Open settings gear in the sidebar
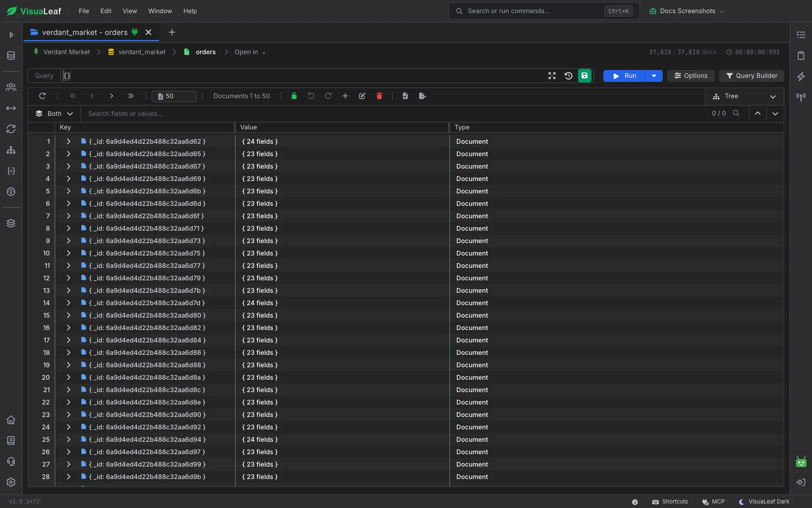 pyautogui.click(x=11, y=482)
